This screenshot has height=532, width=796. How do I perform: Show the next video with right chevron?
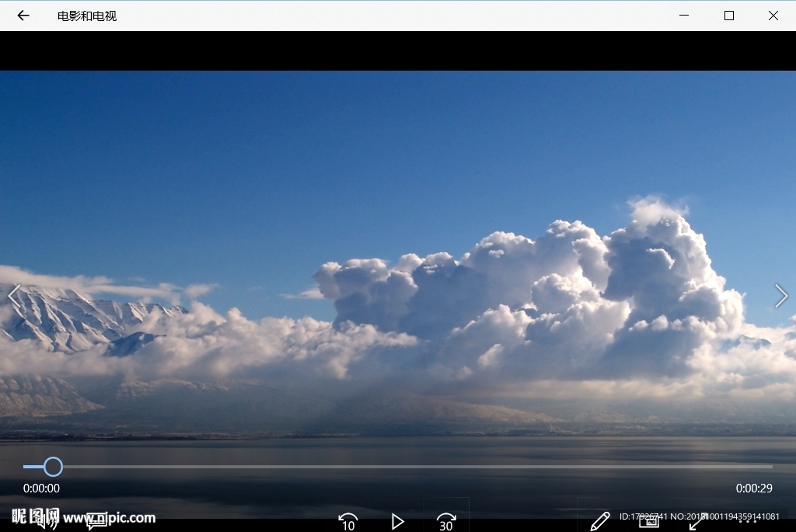[x=781, y=296]
